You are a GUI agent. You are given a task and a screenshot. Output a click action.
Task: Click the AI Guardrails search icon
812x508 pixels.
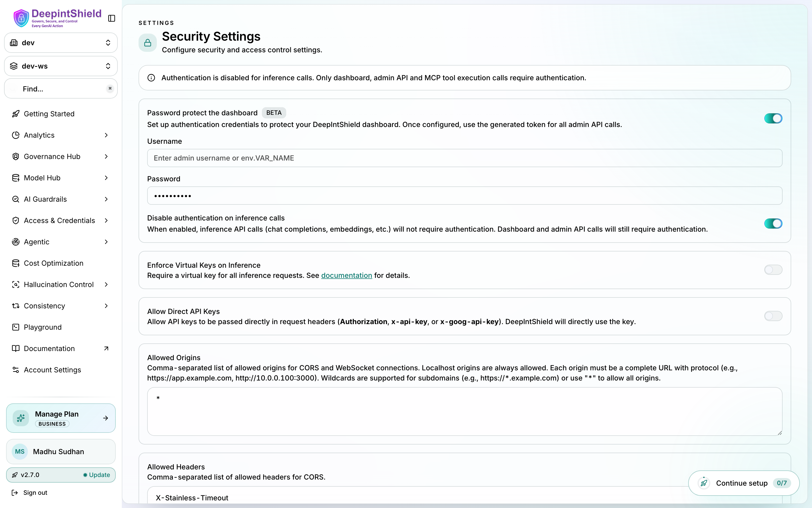(15, 199)
